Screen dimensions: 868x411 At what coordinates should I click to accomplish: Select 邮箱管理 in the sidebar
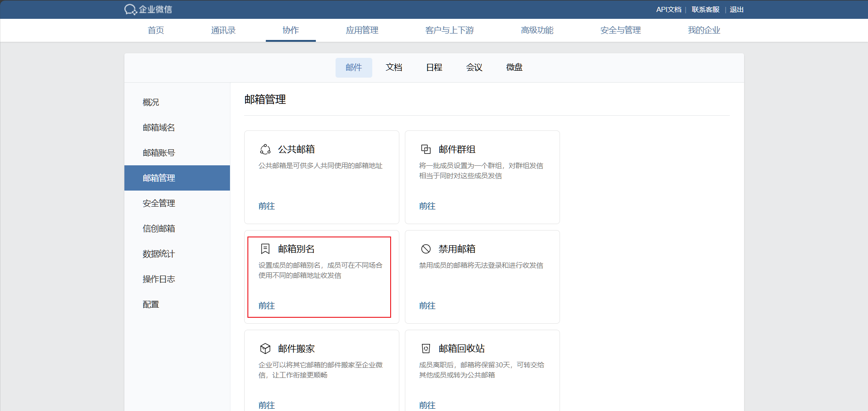click(x=177, y=178)
